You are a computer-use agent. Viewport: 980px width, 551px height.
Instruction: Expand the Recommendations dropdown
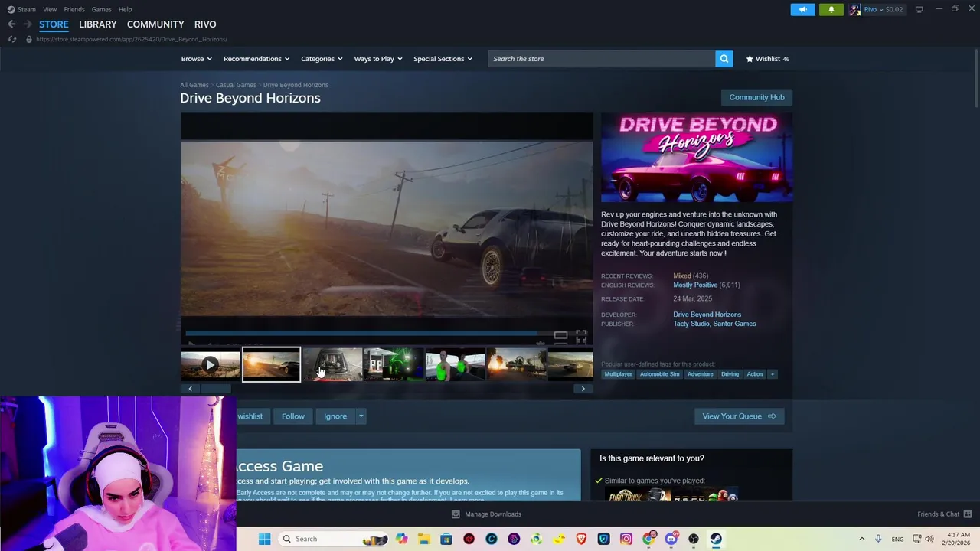256,59
